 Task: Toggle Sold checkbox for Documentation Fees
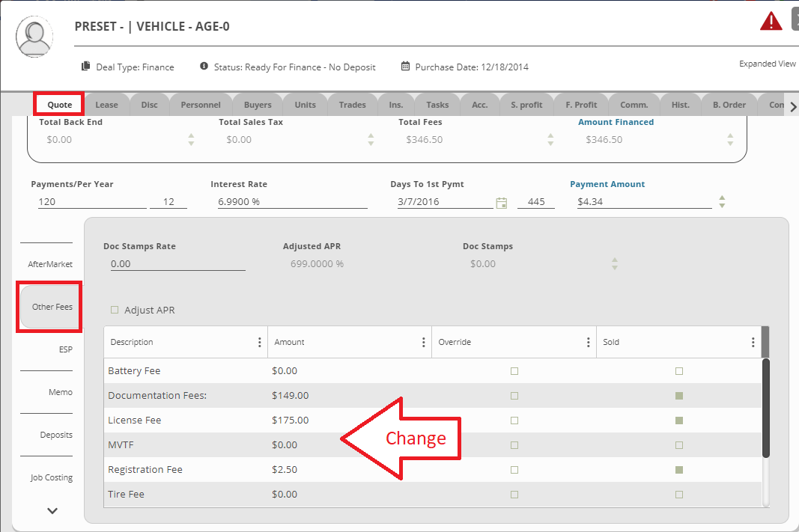tap(679, 396)
